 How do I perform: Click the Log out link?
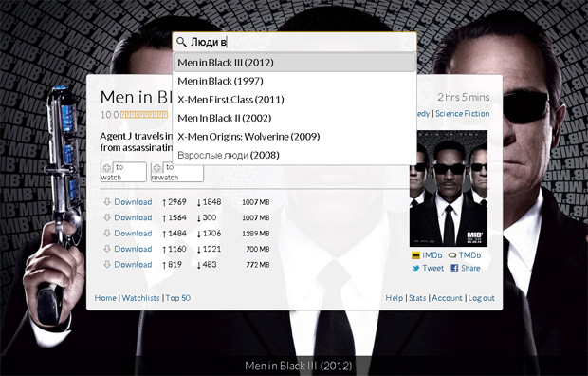pyautogui.click(x=481, y=298)
